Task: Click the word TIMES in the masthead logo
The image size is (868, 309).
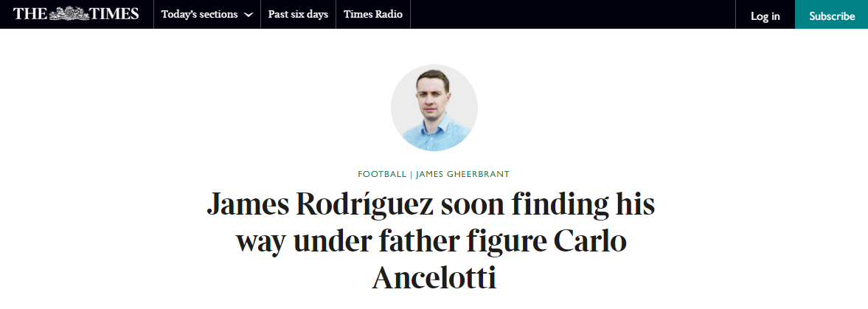Action: pos(114,14)
